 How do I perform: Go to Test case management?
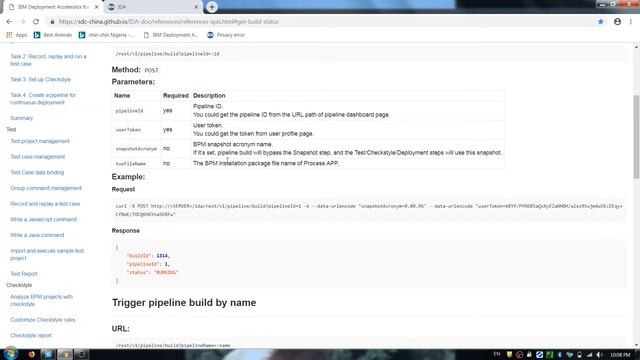coord(38,157)
